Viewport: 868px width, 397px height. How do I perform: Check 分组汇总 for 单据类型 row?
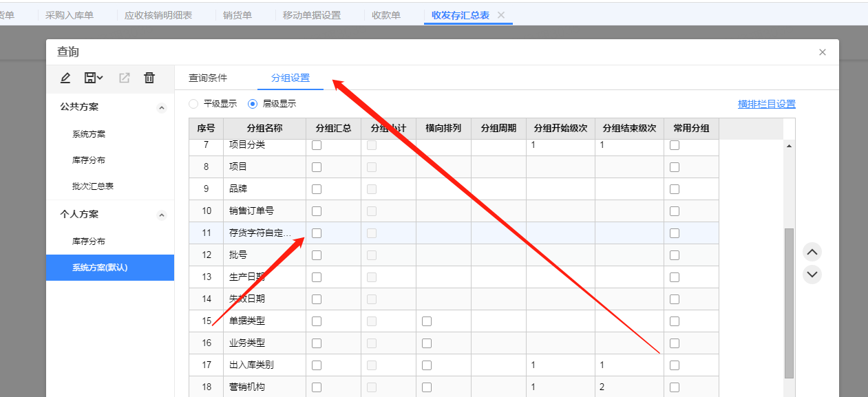point(317,321)
